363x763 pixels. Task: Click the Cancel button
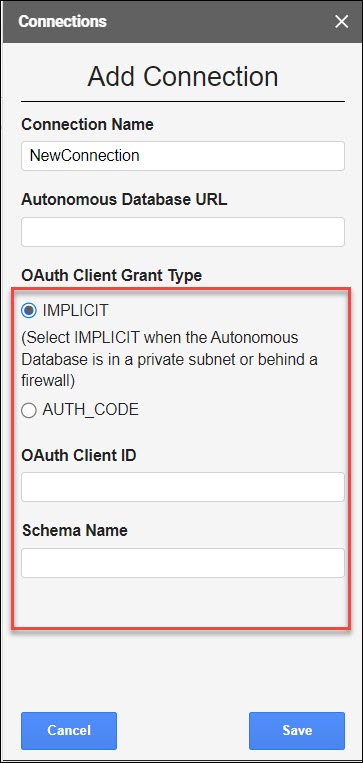click(69, 731)
